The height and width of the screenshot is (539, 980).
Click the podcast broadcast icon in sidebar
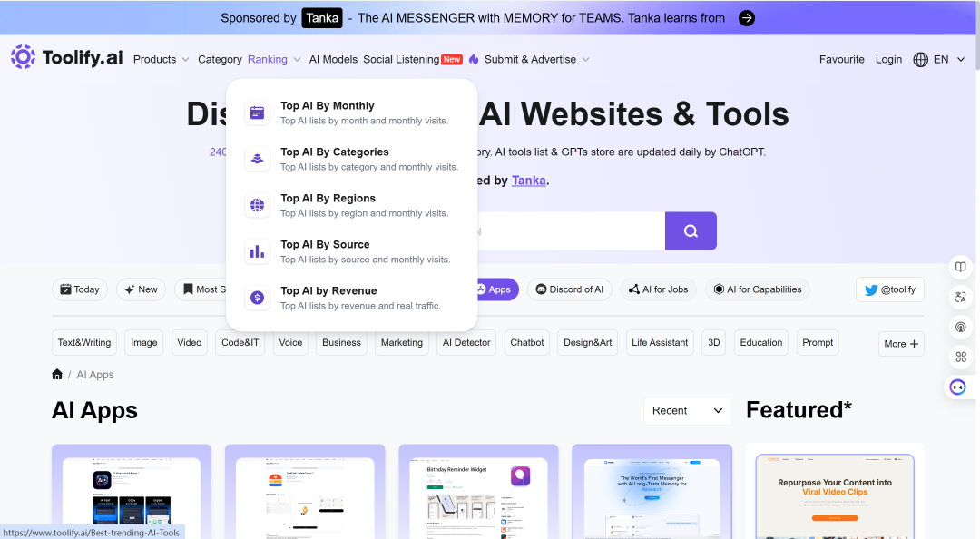click(961, 327)
